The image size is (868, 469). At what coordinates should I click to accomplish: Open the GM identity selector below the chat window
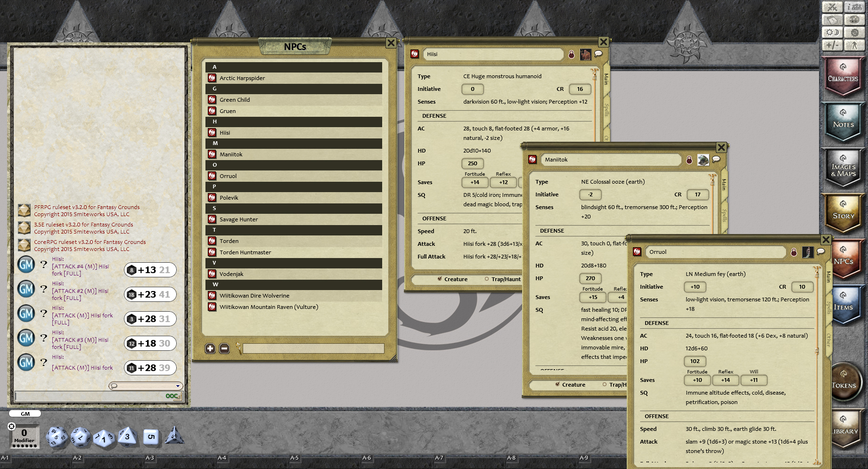(25, 413)
